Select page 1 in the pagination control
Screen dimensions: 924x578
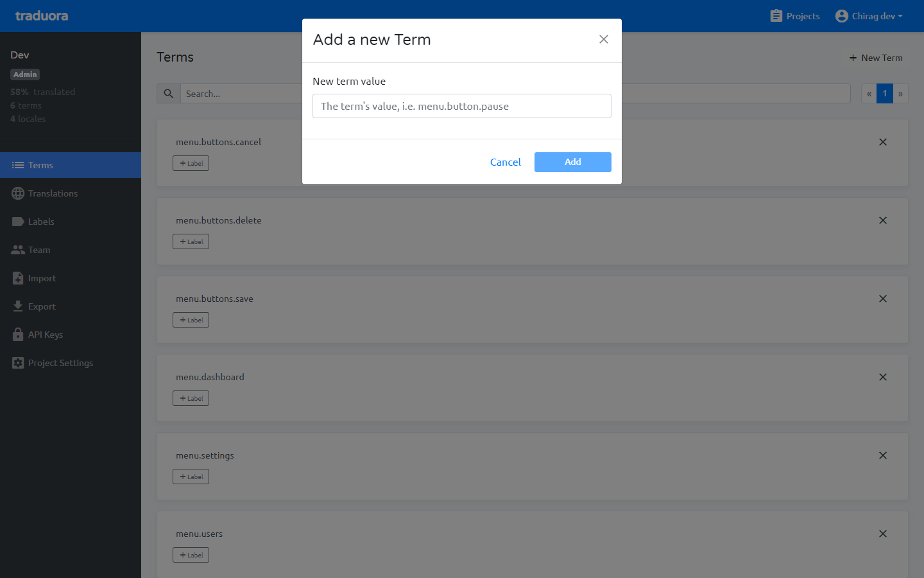[884, 93]
